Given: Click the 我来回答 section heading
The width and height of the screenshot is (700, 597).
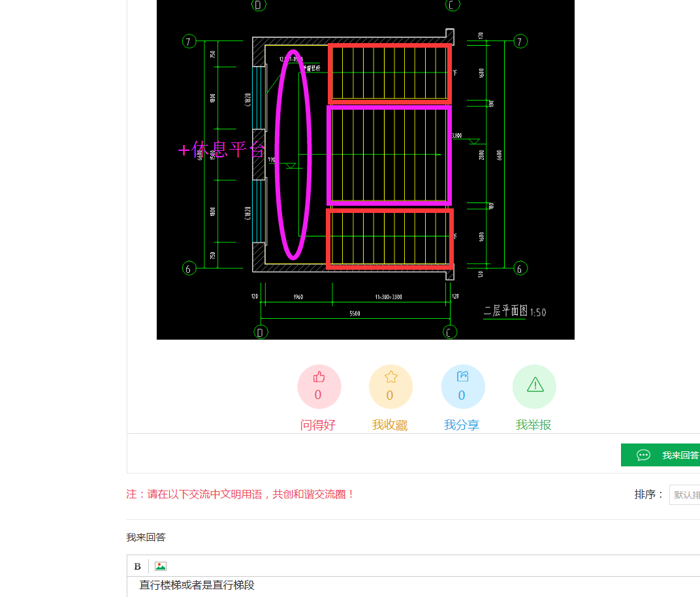Looking at the screenshot, I should (x=146, y=537).
